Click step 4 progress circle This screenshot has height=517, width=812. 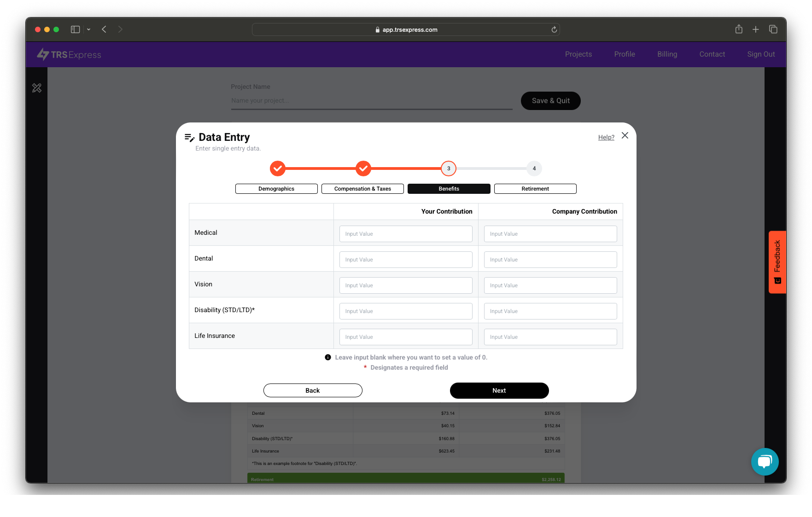[x=534, y=168]
